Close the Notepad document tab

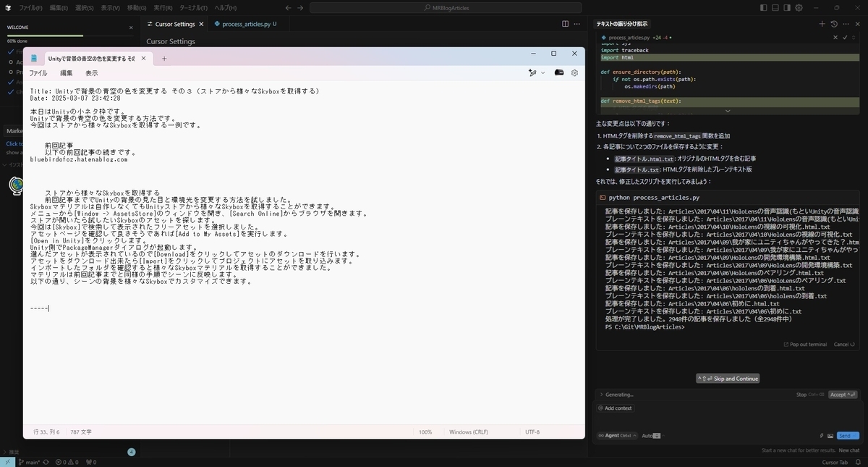point(142,58)
